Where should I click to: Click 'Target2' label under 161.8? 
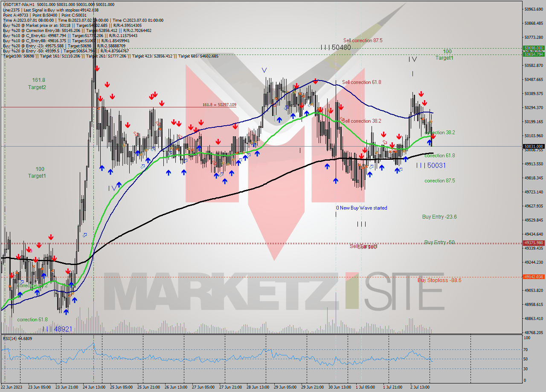click(37, 87)
